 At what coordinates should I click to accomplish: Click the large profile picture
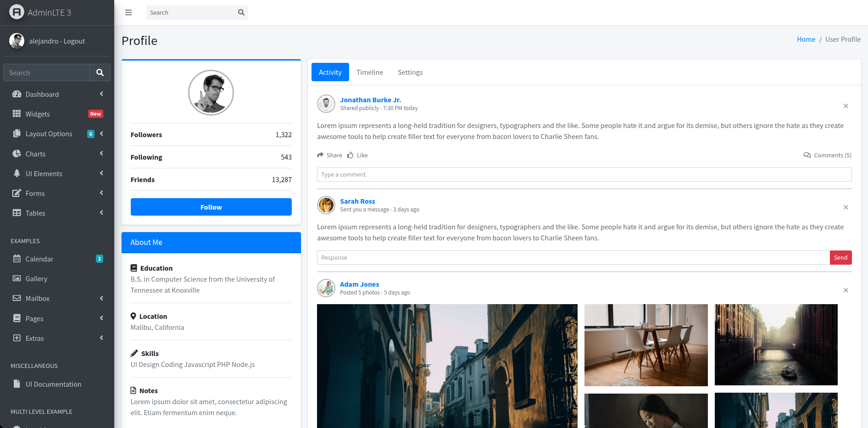211,93
